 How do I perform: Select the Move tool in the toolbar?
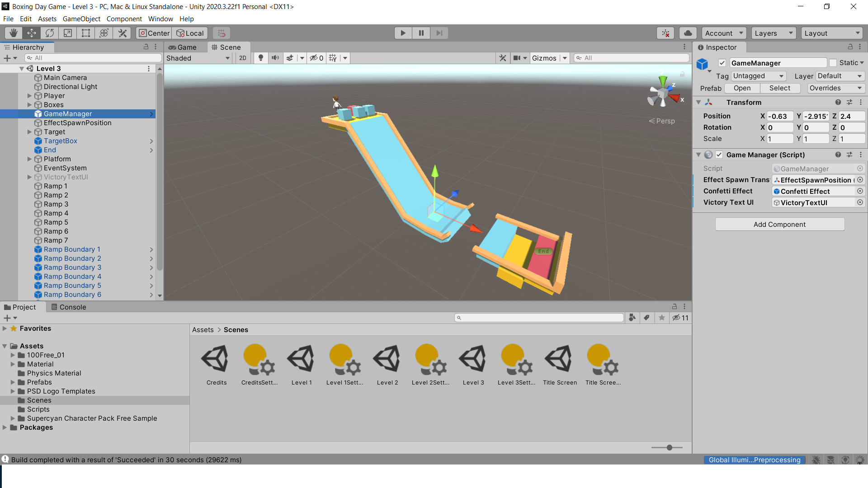31,33
